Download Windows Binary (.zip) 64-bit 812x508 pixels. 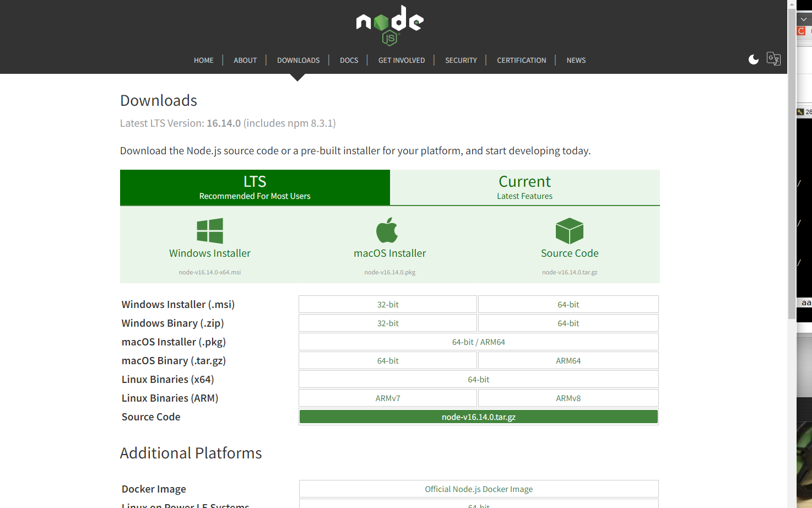[569, 323]
